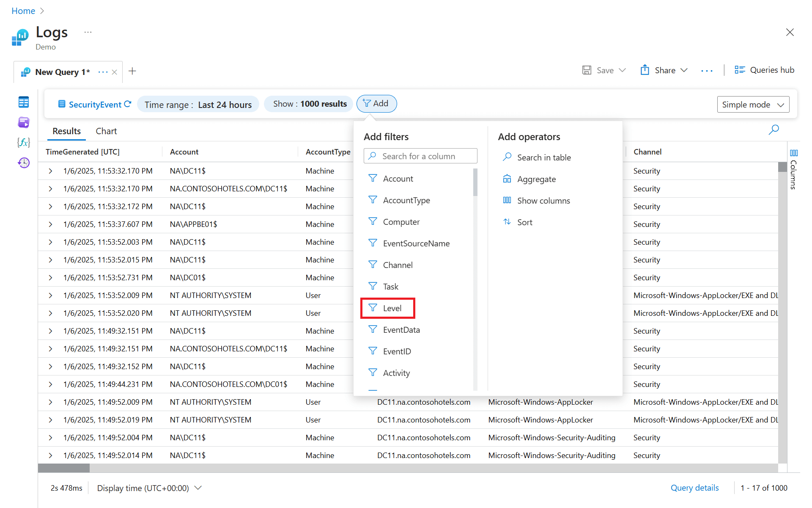Switch to the Chart tab
Screen dimensions: 812x508
click(106, 131)
